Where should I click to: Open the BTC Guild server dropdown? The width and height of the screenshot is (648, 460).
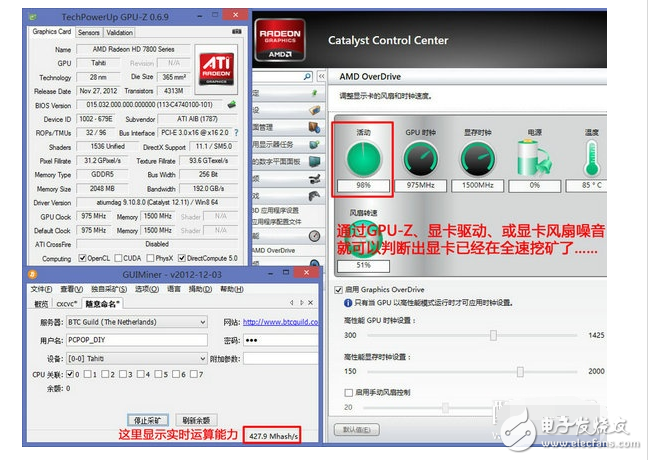pyautogui.click(x=203, y=322)
